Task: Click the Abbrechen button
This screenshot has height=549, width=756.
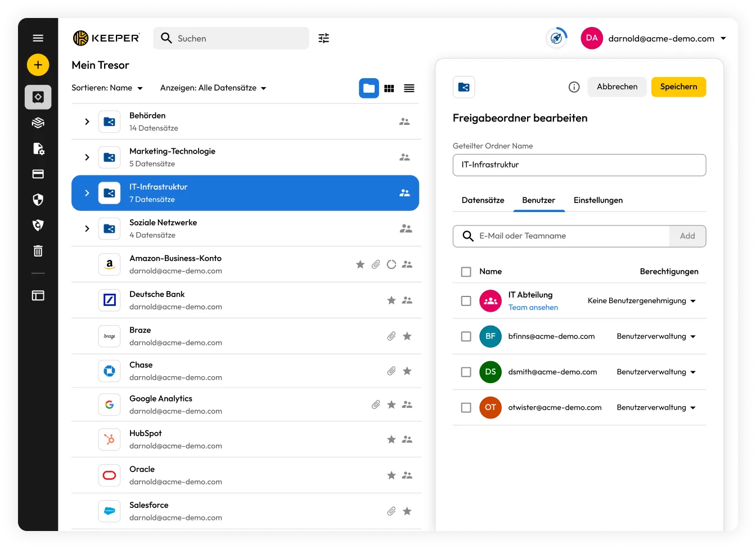Action: tap(617, 87)
